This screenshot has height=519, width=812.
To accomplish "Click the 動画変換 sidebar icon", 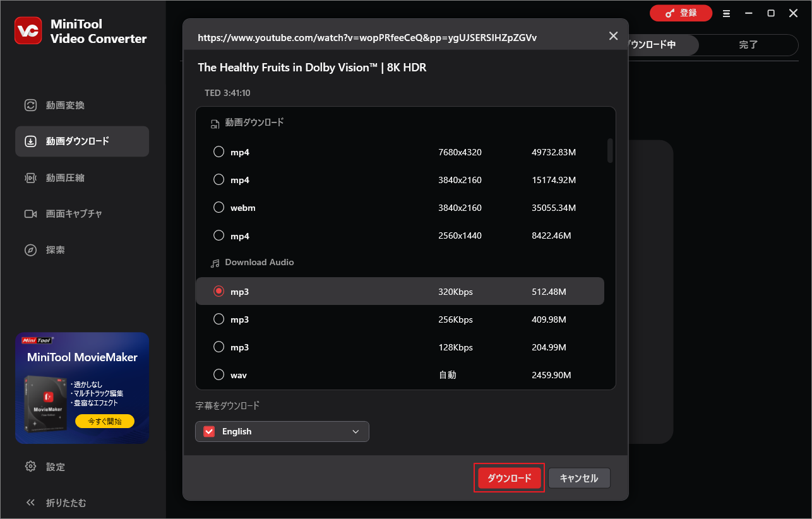I will point(30,105).
